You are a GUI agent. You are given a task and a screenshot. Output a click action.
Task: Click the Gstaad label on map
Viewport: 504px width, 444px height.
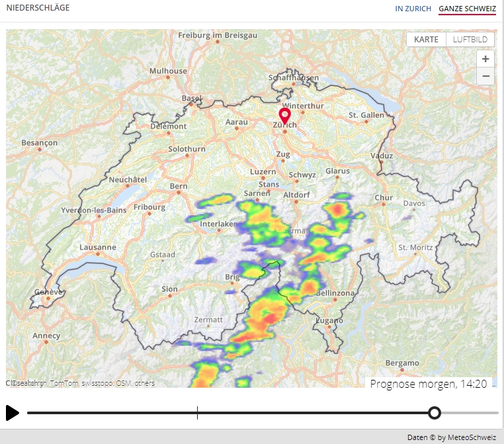(x=163, y=255)
